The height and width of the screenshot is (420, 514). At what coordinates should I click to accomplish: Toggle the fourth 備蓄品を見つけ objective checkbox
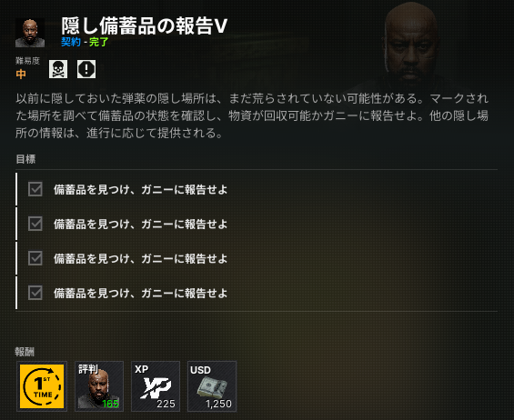click(35, 293)
